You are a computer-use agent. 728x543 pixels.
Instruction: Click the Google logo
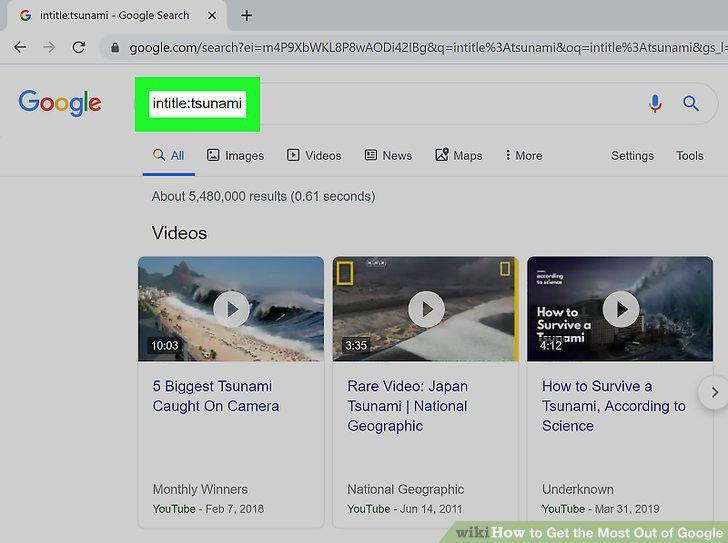[60, 103]
